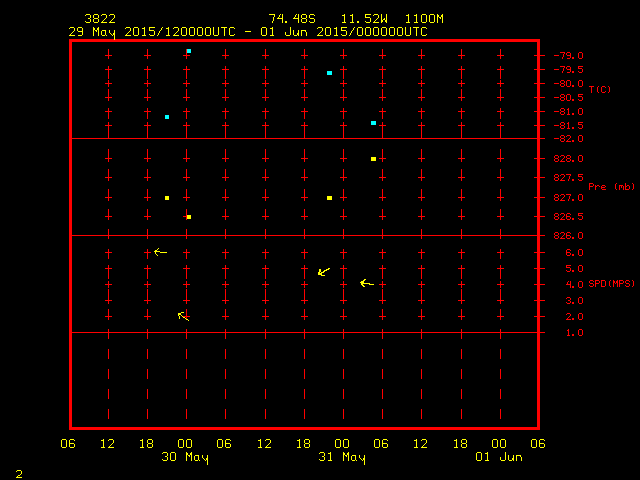Click the rightmost yellow wind arrow
This screenshot has width=640, height=480.
366,284
